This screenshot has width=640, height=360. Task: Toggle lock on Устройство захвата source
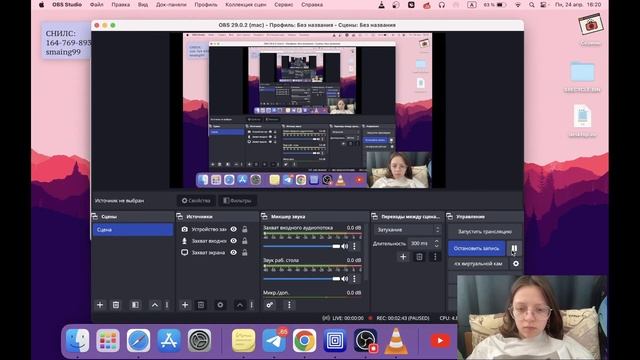coord(244,229)
